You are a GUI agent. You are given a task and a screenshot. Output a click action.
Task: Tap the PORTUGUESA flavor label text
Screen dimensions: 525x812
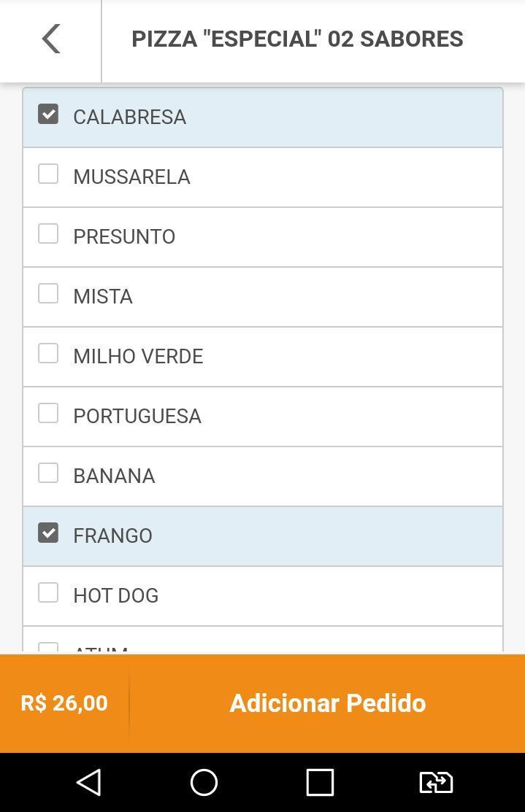pyautogui.click(x=137, y=417)
